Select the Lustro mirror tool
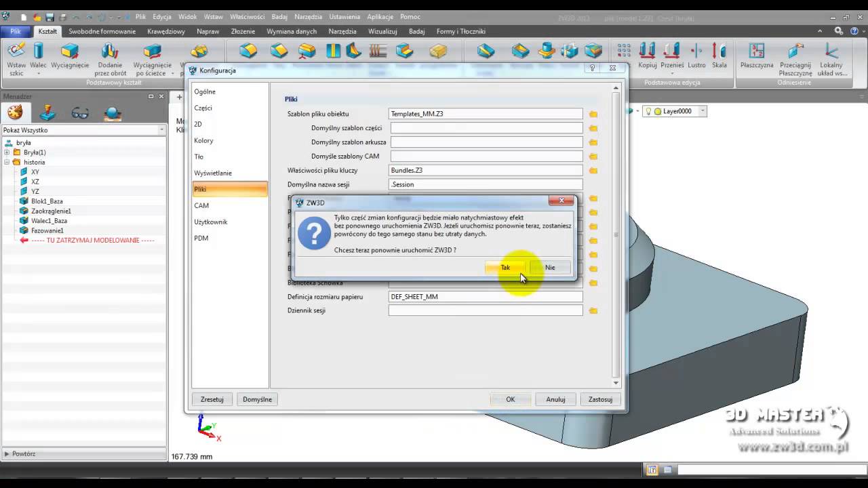This screenshot has width=868, height=488. click(x=696, y=56)
